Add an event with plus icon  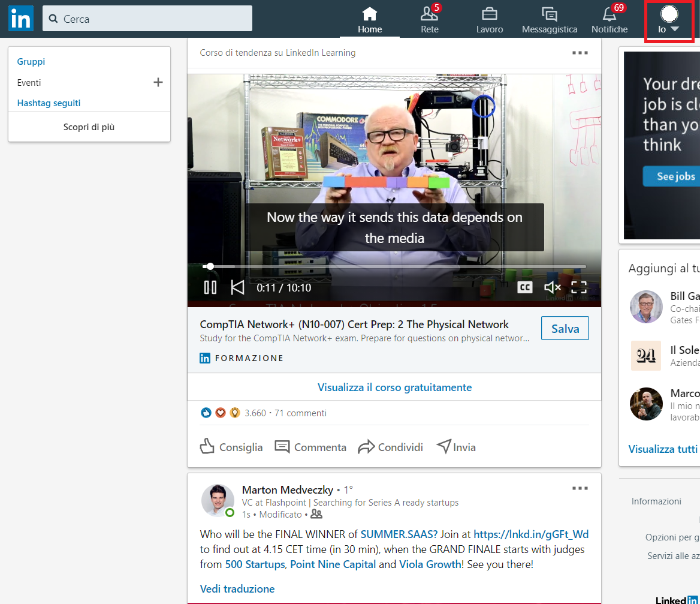(x=158, y=83)
